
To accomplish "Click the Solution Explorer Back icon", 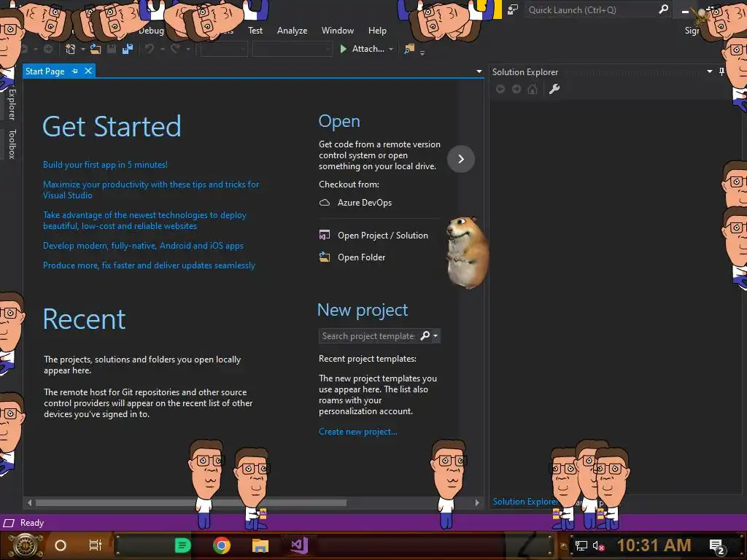I will pyautogui.click(x=500, y=89).
